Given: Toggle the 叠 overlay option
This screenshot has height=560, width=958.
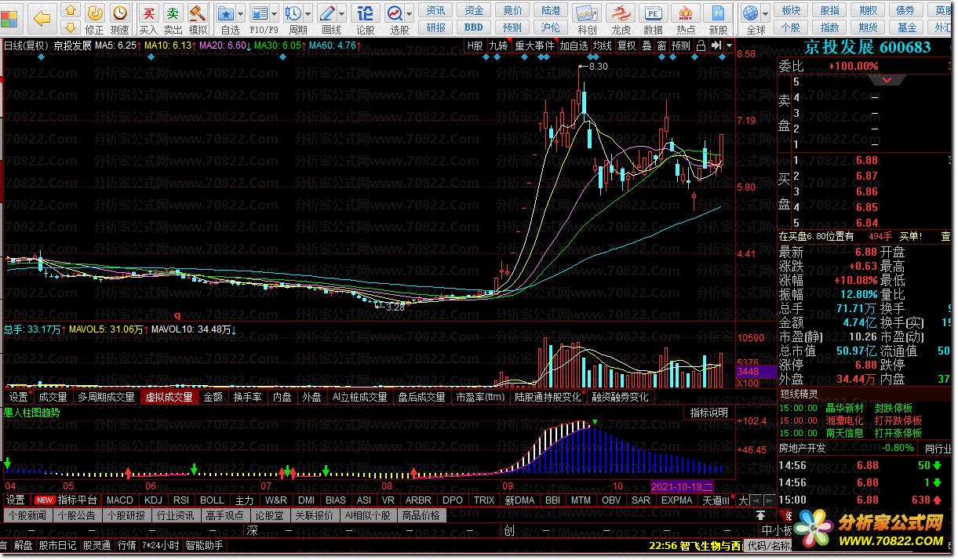Looking at the screenshot, I should pos(647,45).
